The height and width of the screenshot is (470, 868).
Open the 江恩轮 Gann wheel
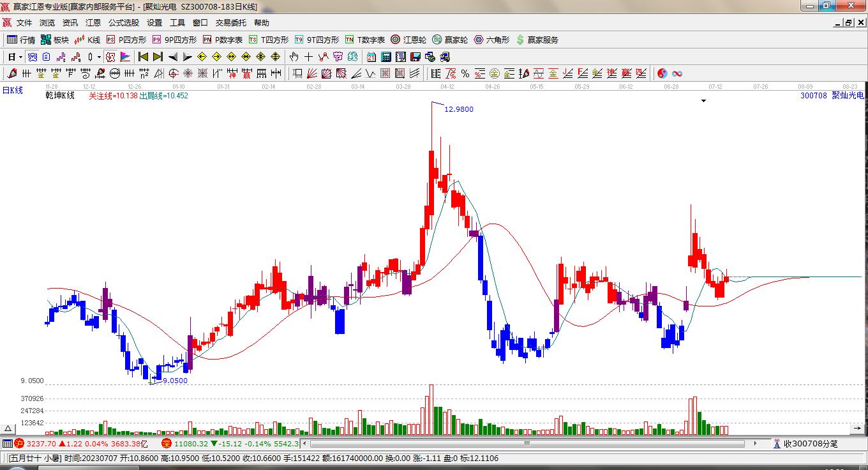[x=408, y=40]
